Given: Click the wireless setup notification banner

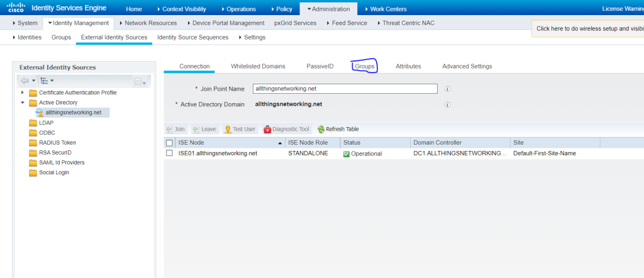Looking at the screenshot, I should click(x=588, y=29).
